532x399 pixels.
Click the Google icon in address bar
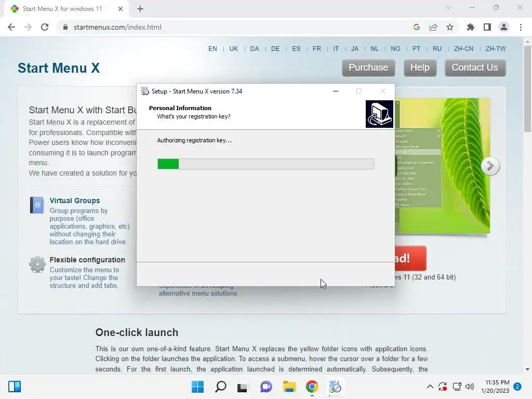[417, 27]
